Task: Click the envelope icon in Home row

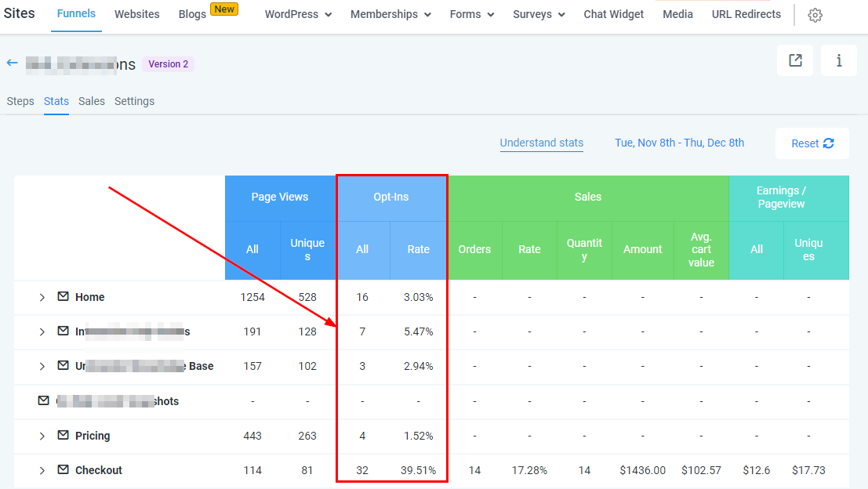Action: [63, 297]
